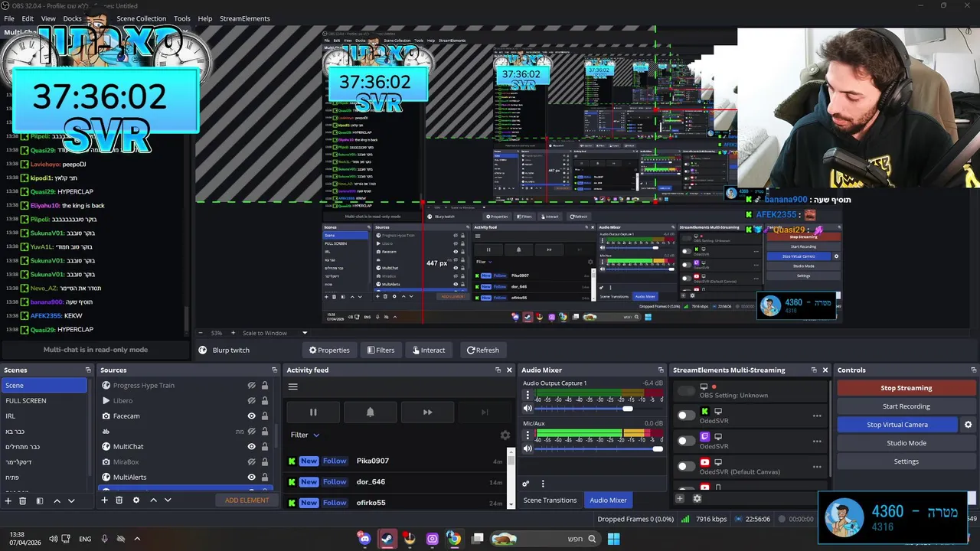This screenshot has height=551, width=980.
Task: Move source up arrow in Sources panel
Action: coord(153,500)
